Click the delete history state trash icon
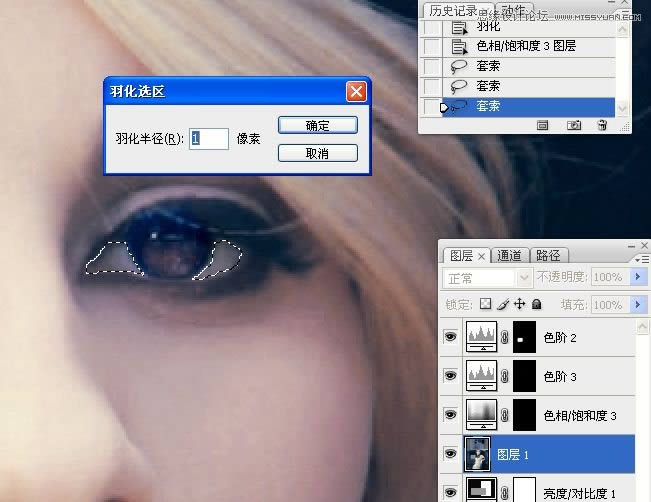This screenshot has height=502, width=651. [602, 126]
